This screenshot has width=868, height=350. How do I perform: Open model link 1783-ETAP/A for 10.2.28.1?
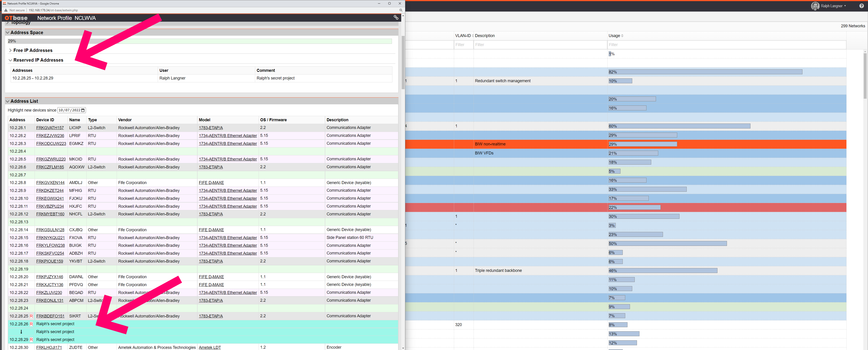point(211,128)
